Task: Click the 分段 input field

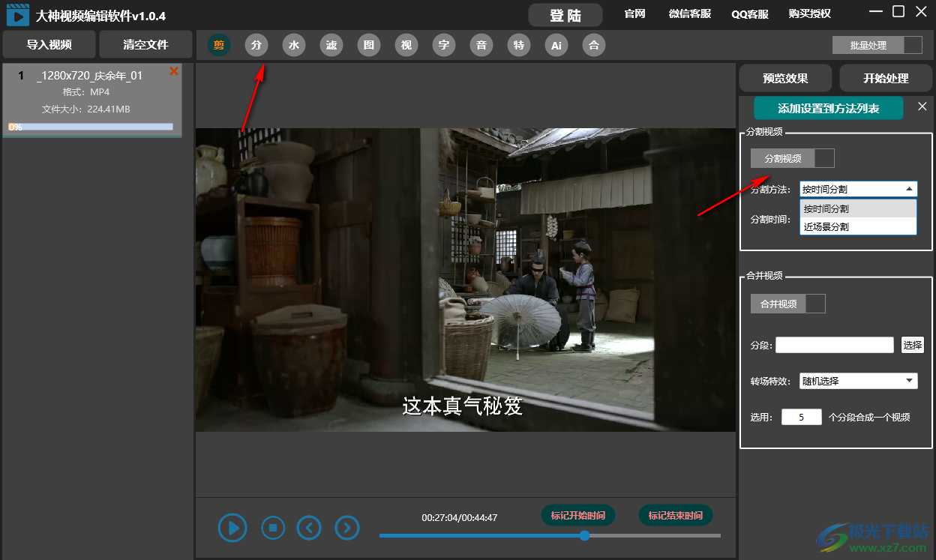Action: [835, 345]
